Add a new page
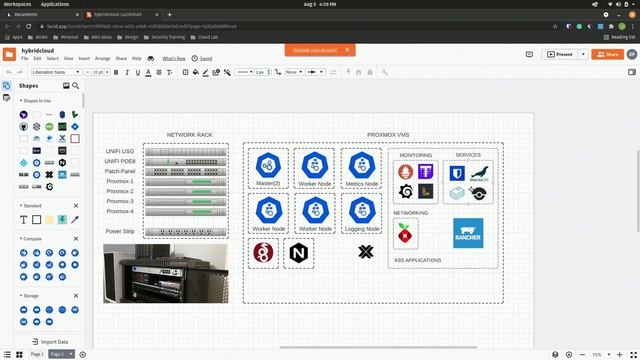The width and height of the screenshot is (640, 360). (83, 354)
